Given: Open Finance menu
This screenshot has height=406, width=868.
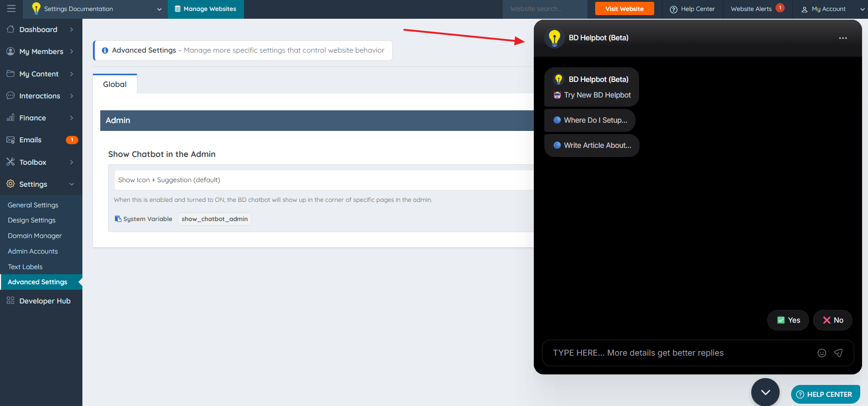Looking at the screenshot, I should [x=33, y=118].
